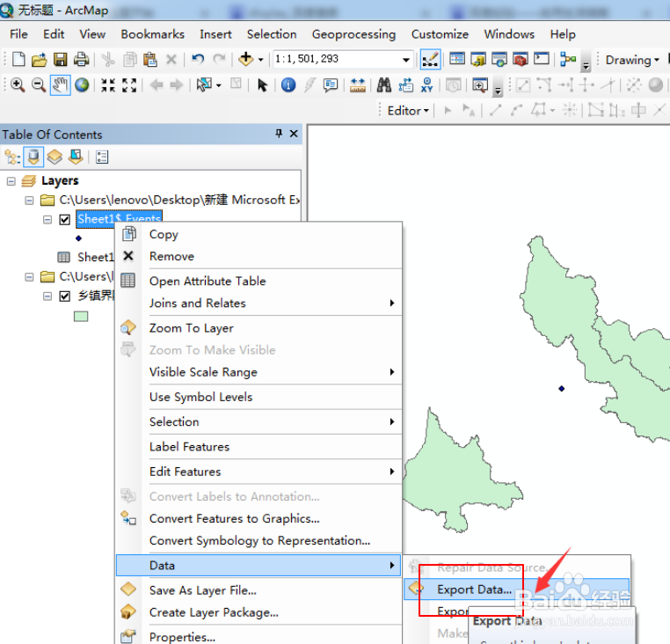Collapse the Layers data frame

(11, 181)
